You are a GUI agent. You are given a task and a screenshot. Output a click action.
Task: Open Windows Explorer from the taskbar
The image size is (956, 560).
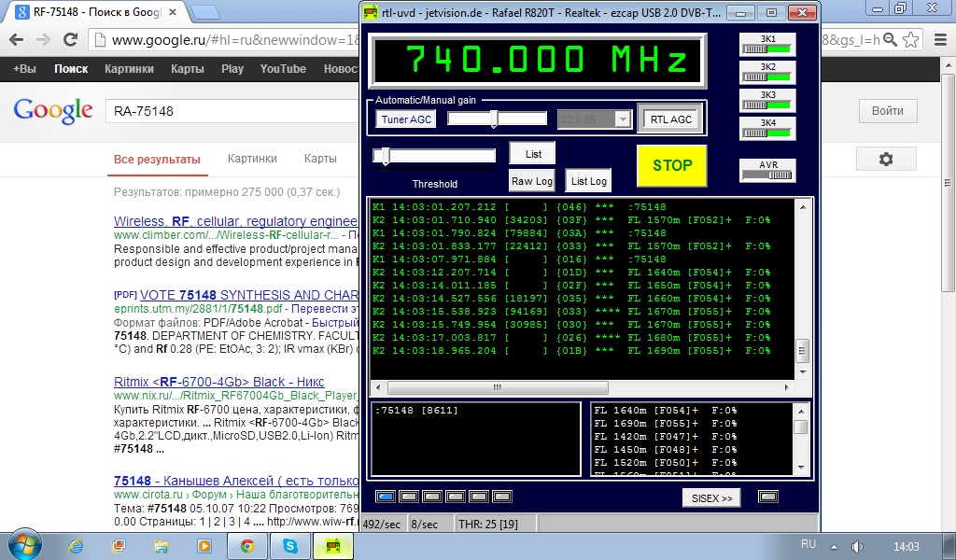[x=161, y=546]
